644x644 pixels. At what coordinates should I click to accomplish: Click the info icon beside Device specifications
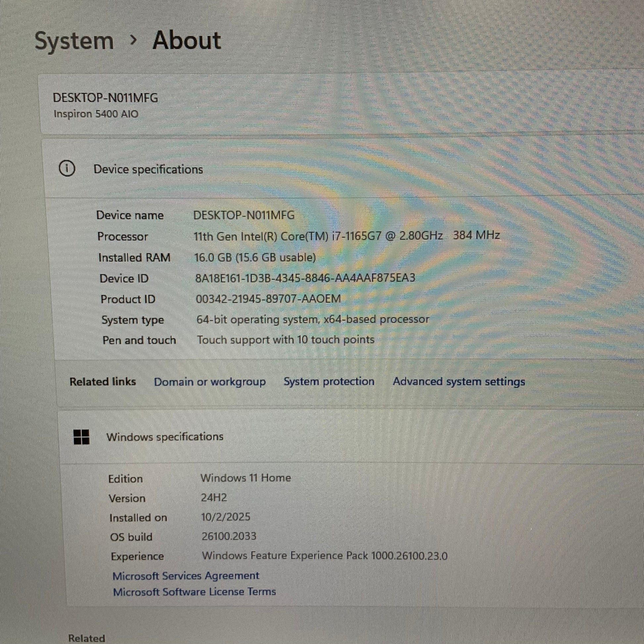click(x=67, y=168)
